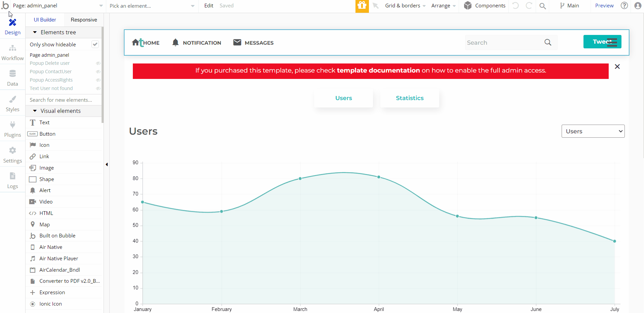The height and width of the screenshot is (313, 644).
Task: Open the Users chart dropdown
Action: [593, 131]
